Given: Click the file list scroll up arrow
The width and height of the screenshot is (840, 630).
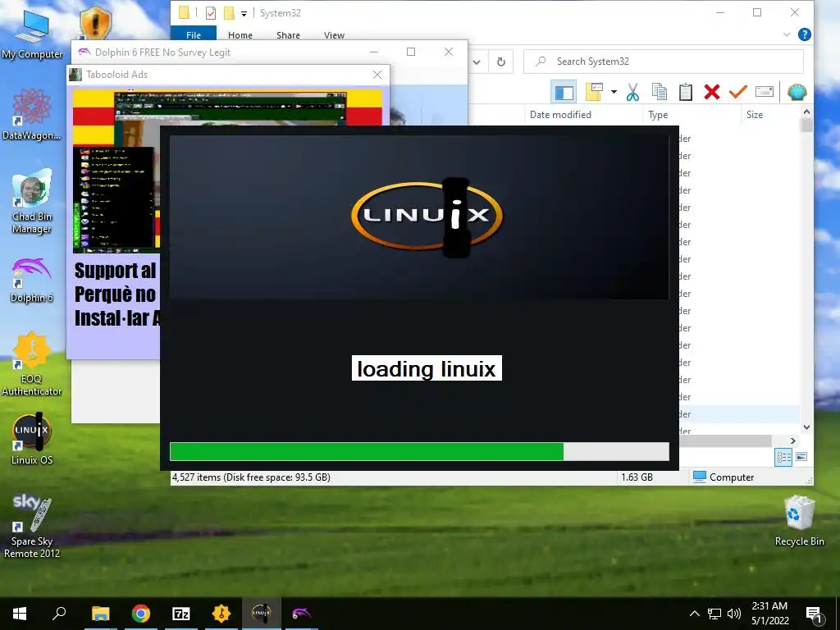Looking at the screenshot, I should [x=807, y=112].
